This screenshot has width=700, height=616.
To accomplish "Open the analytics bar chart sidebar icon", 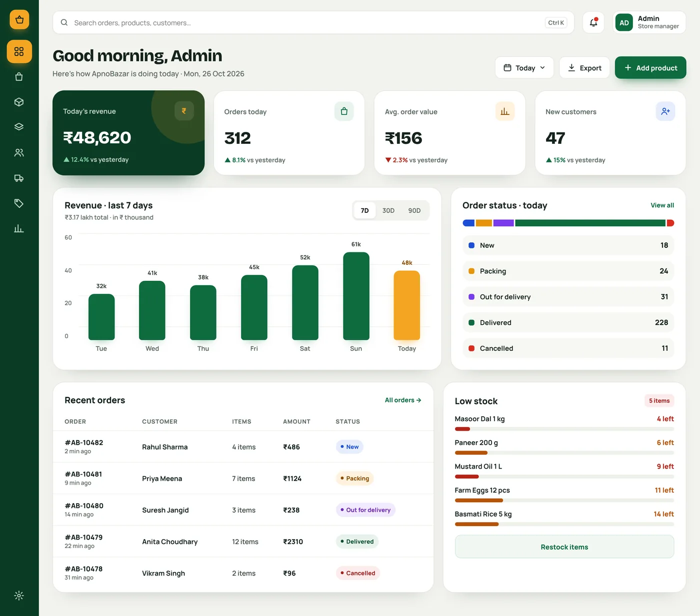I will tap(19, 229).
